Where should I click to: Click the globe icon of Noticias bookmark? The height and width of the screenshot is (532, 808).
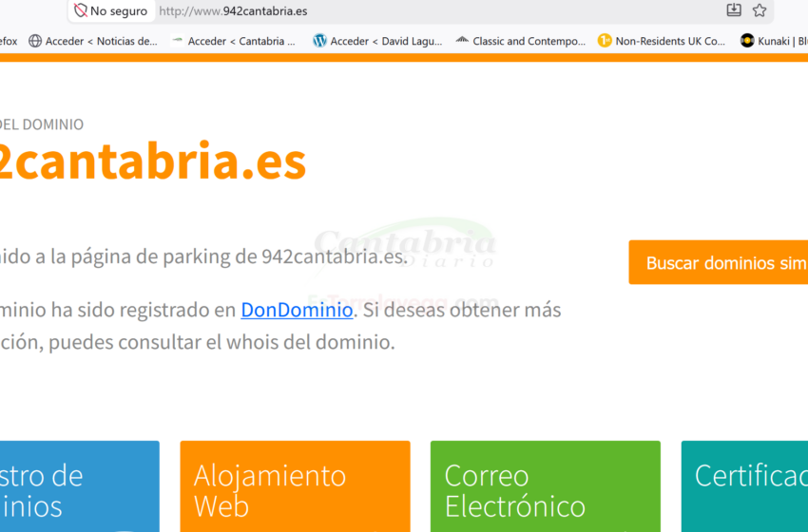(35, 41)
